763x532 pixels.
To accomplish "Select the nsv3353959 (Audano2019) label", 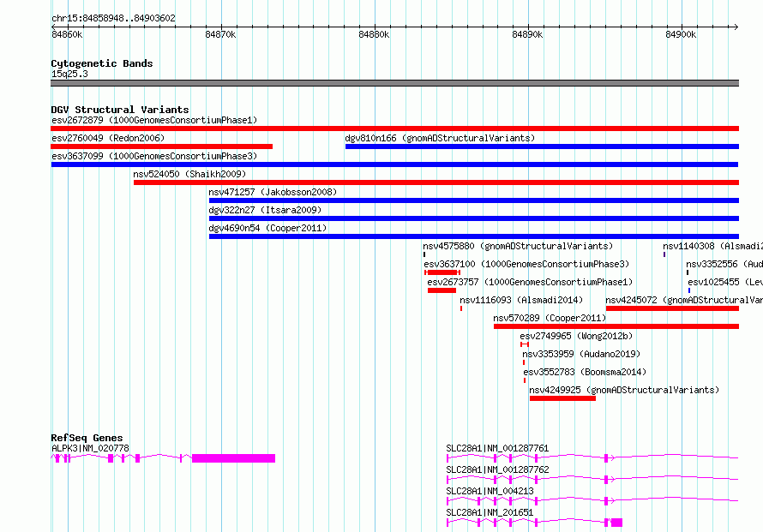I will coord(581,354).
